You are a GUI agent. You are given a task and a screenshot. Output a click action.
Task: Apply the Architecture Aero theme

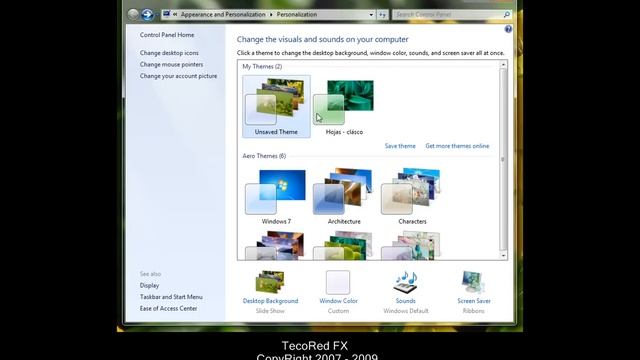tap(344, 197)
